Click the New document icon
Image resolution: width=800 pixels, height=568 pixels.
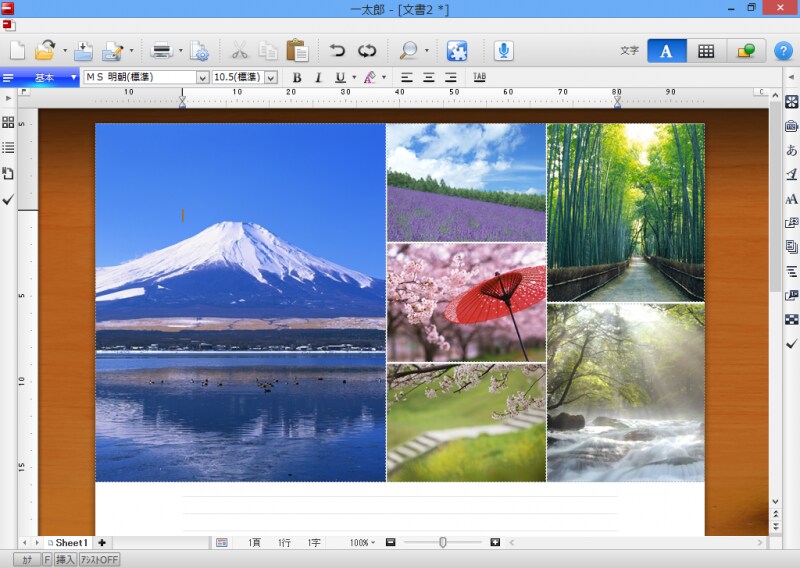[18, 51]
